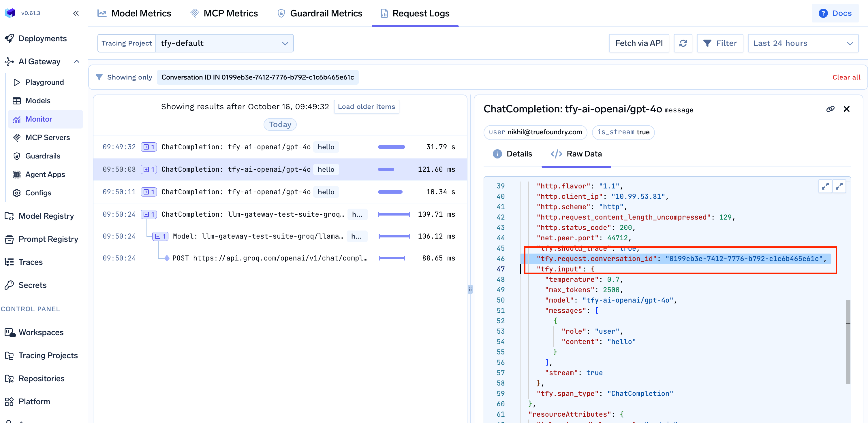Click Load older items button
This screenshot has width=868, height=423.
coord(366,106)
